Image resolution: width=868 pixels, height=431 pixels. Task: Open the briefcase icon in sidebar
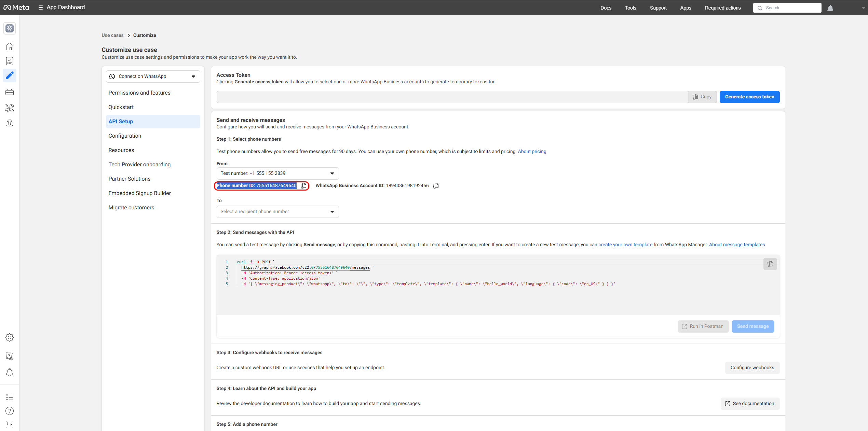(x=10, y=92)
